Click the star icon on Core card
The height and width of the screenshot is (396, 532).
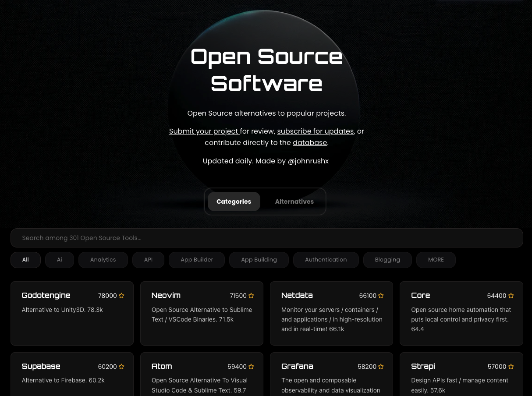click(x=511, y=296)
